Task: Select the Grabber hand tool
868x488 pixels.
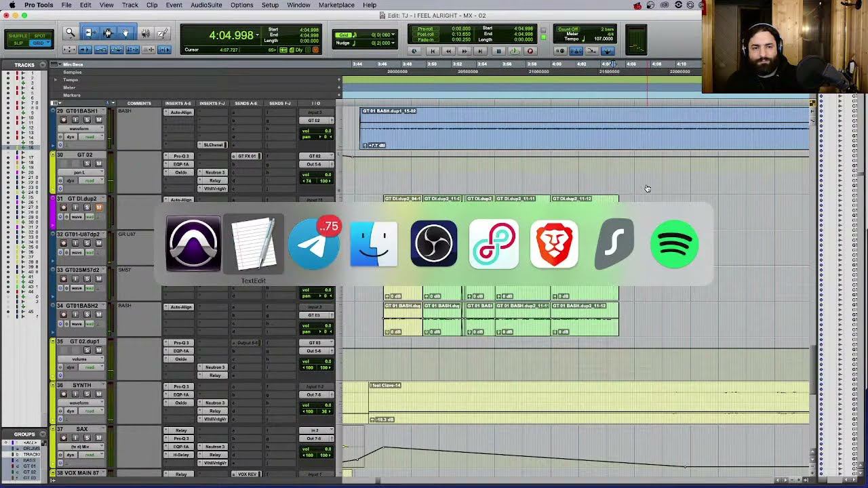Action: (x=125, y=33)
